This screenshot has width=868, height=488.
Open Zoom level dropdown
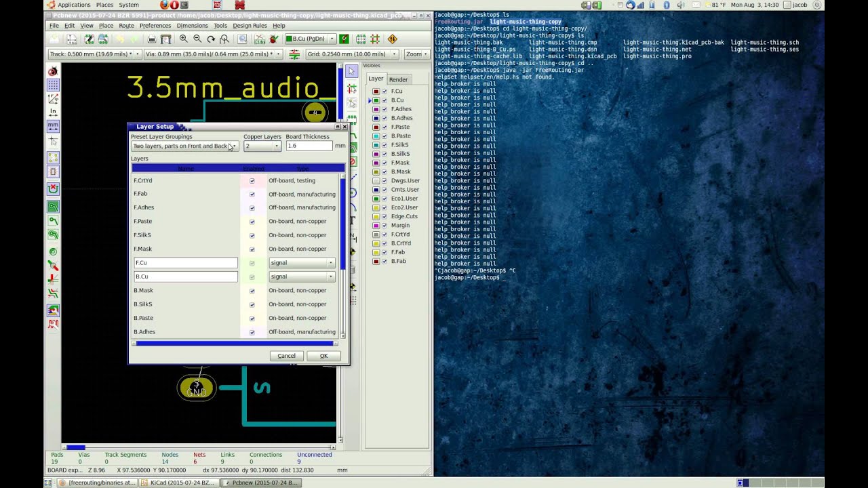click(416, 54)
